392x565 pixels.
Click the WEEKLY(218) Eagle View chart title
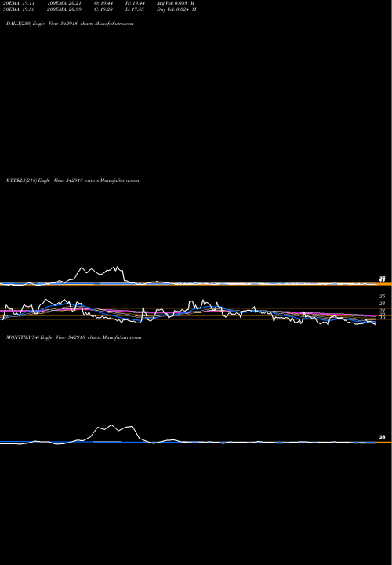[x=72, y=180]
